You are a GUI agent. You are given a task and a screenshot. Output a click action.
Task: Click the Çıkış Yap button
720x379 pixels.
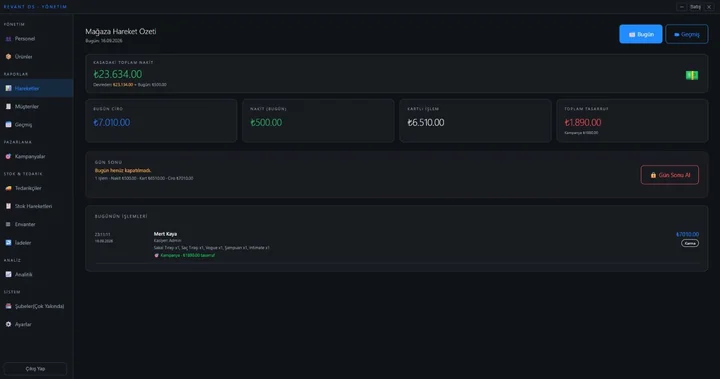pos(35,369)
